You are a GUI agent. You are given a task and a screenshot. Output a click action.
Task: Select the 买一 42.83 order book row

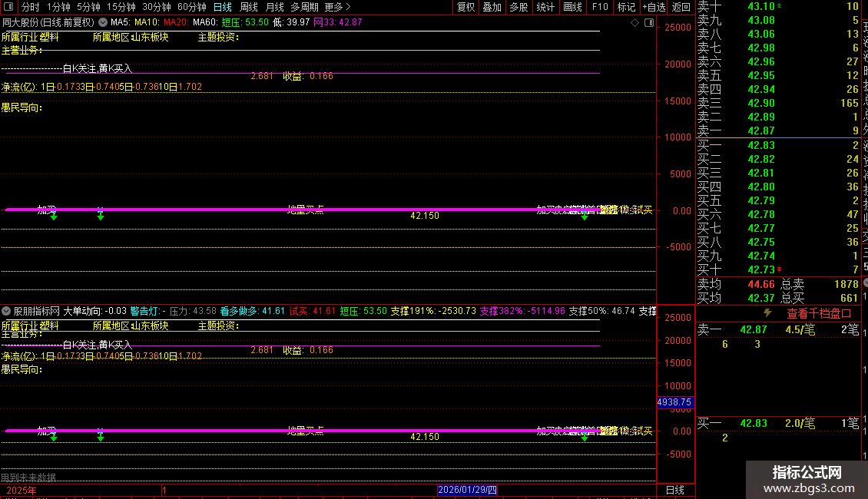778,145
